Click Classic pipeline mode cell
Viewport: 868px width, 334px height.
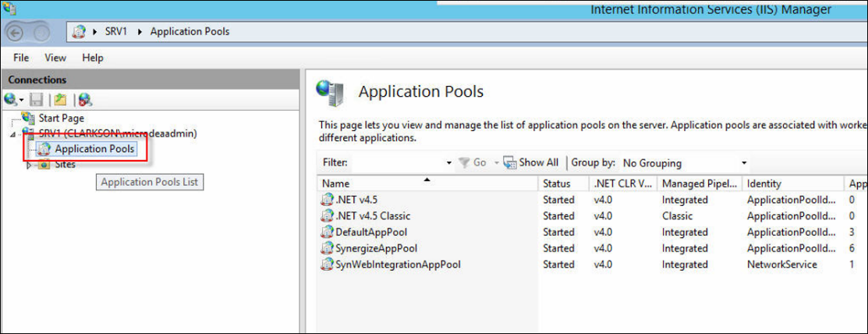point(677,216)
